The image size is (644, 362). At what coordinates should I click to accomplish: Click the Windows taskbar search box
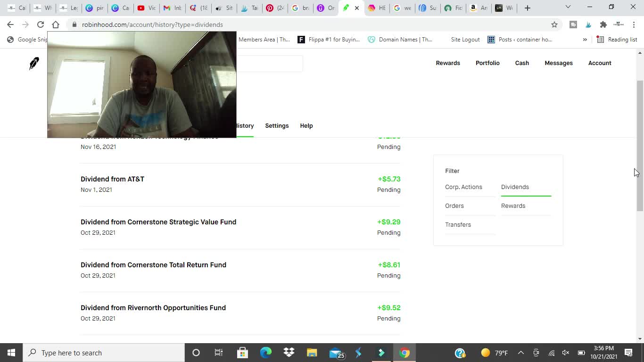(104, 353)
